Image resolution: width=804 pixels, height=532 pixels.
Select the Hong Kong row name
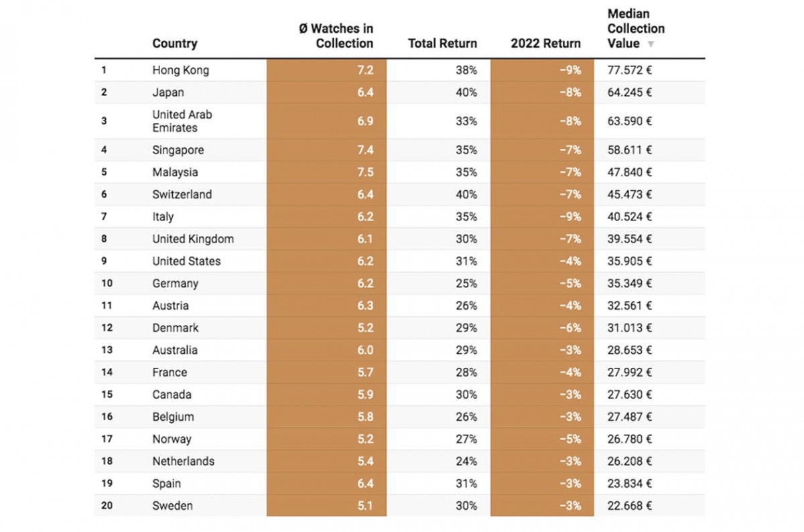pos(180,70)
